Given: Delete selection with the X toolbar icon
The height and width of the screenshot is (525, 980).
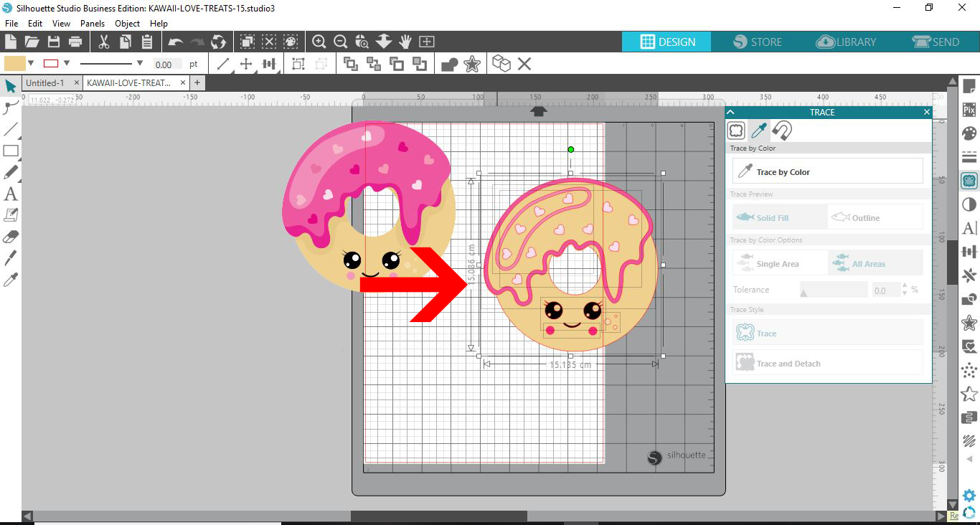Looking at the screenshot, I should (x=524, y=64).
